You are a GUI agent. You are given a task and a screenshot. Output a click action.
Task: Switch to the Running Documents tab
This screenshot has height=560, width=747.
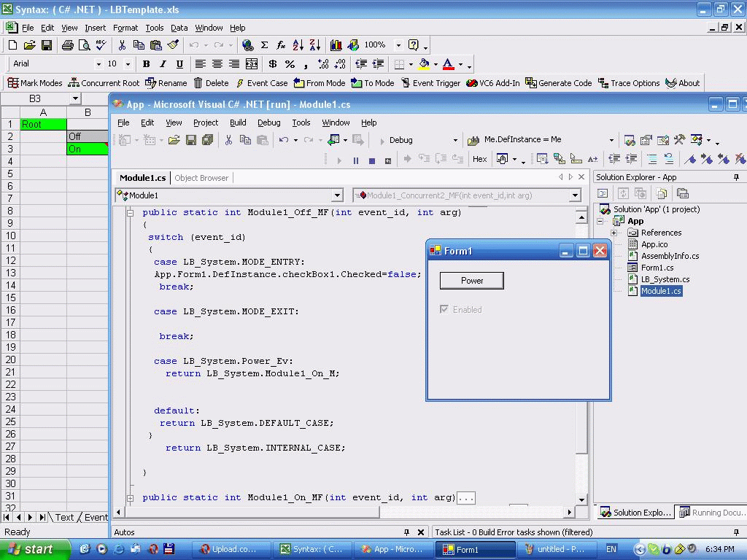pyautogui.click(x=711, y=513)
